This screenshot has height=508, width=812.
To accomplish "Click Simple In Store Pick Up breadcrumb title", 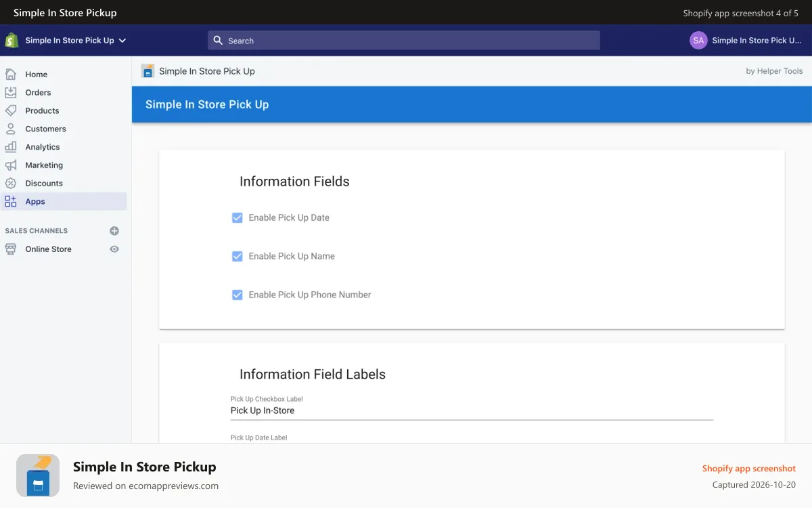I will point(207,71).
